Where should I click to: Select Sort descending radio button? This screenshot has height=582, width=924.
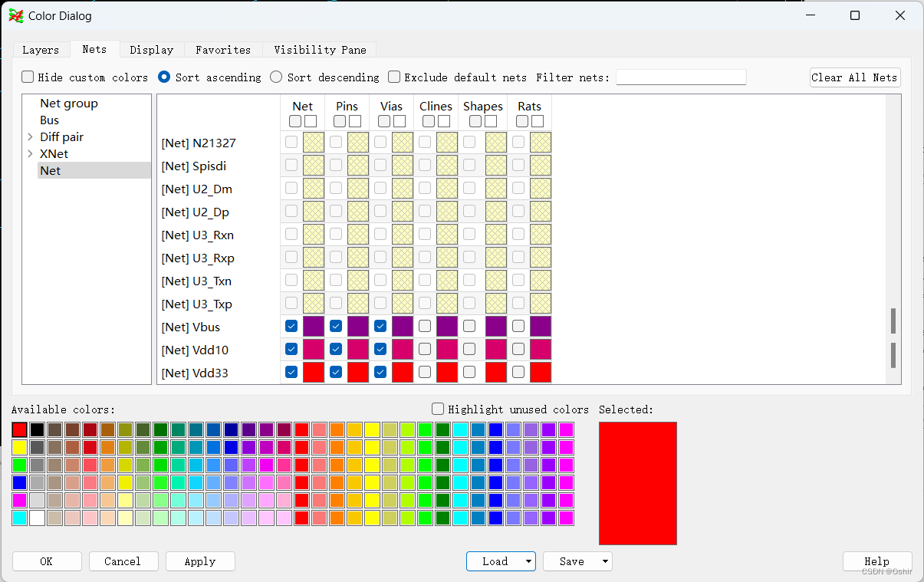pos(276,77)
